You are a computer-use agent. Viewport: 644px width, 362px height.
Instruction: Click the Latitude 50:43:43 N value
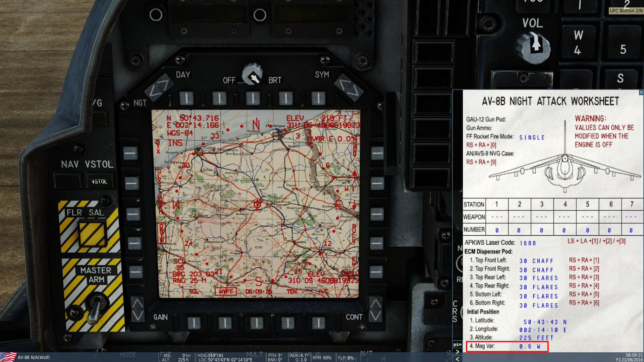545,322
